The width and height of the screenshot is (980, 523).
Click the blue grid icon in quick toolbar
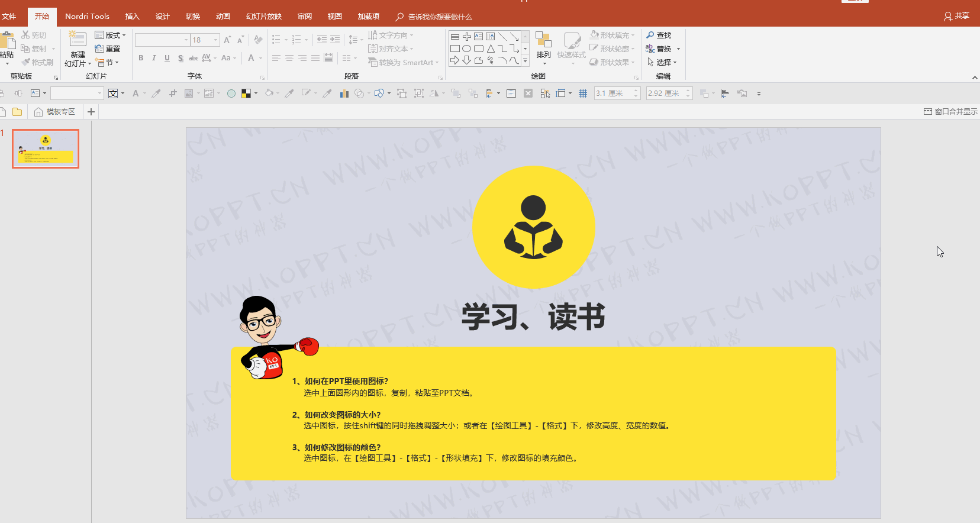(x=583, y=93)
